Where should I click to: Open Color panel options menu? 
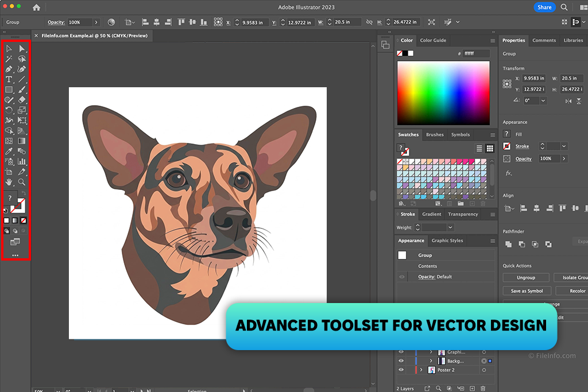[493, 41]
